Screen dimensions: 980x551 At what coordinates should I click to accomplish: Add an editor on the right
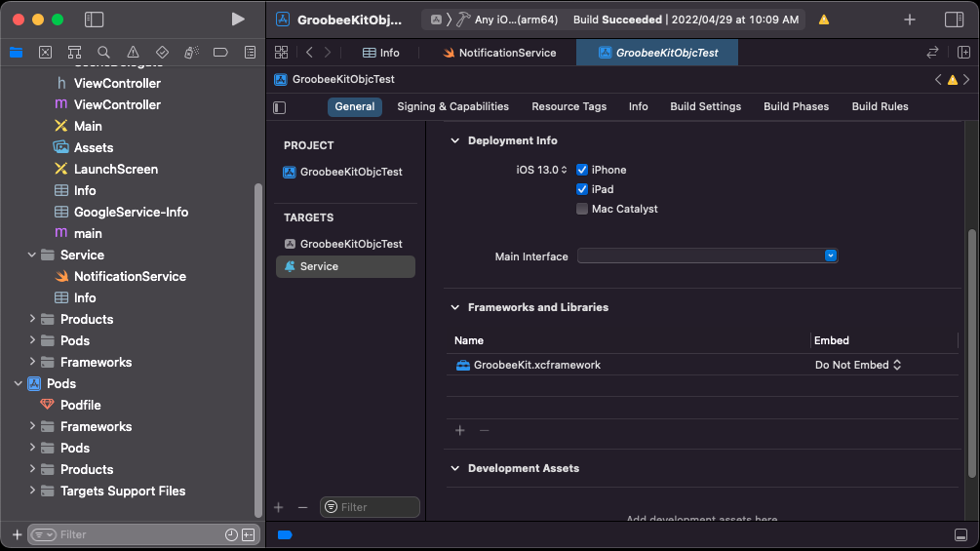(963, 53)
